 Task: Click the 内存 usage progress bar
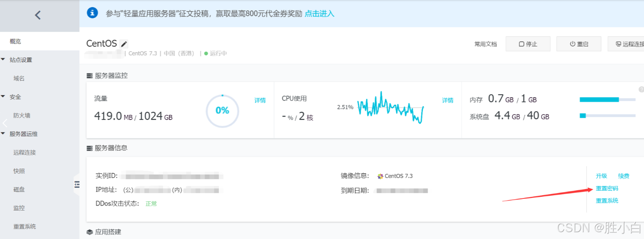[607, 99]
